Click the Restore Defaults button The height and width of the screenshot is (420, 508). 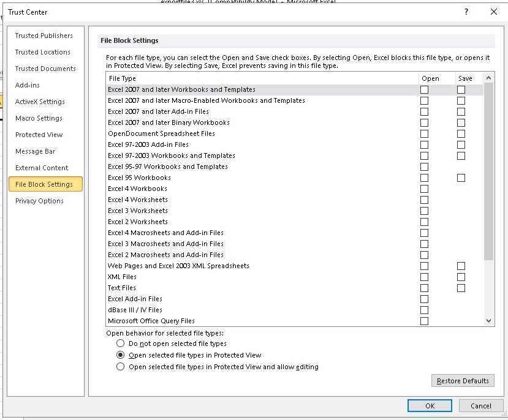tap(463, 381)
